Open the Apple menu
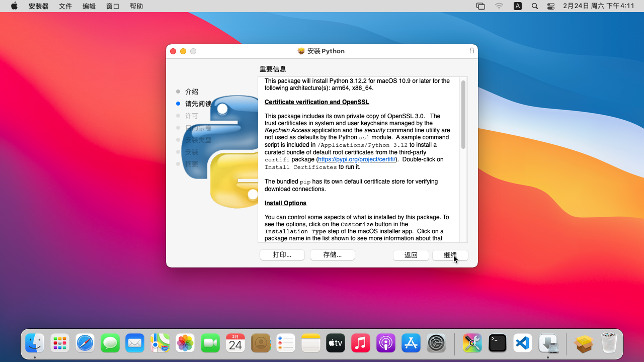The width and height of the screenshot is (644, 362). (x=14, y=6)
